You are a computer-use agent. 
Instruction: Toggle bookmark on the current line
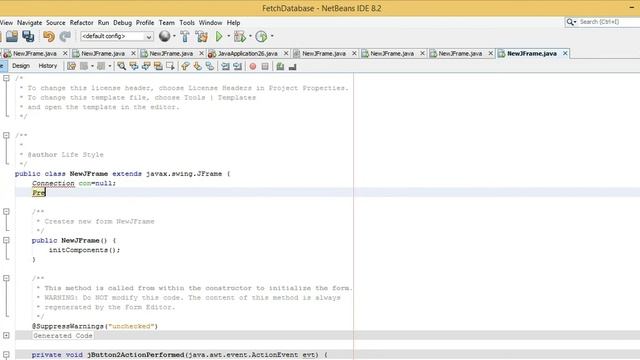pyautogui.click(x=210, y=66)
